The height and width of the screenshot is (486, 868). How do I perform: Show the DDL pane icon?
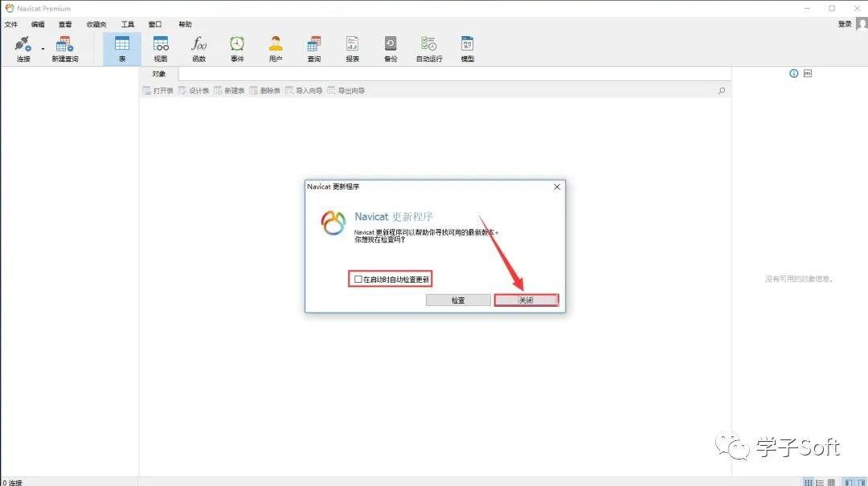[808, 74]
